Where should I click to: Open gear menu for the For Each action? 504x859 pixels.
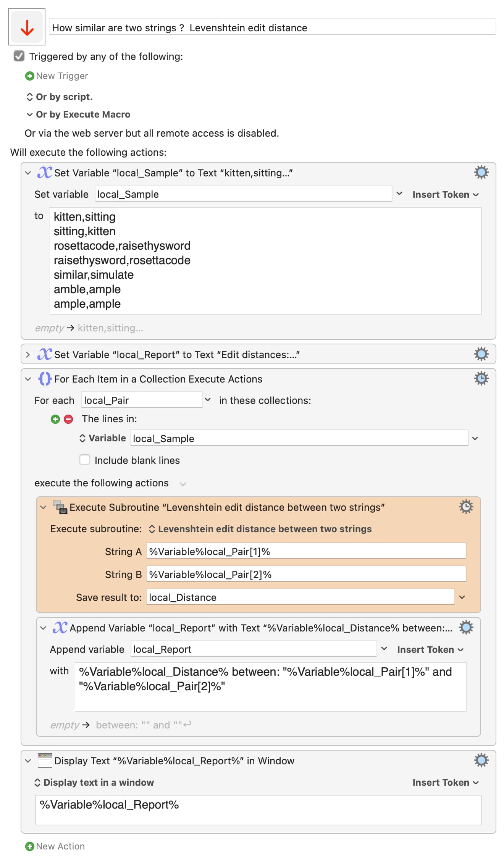pos(481,379)
